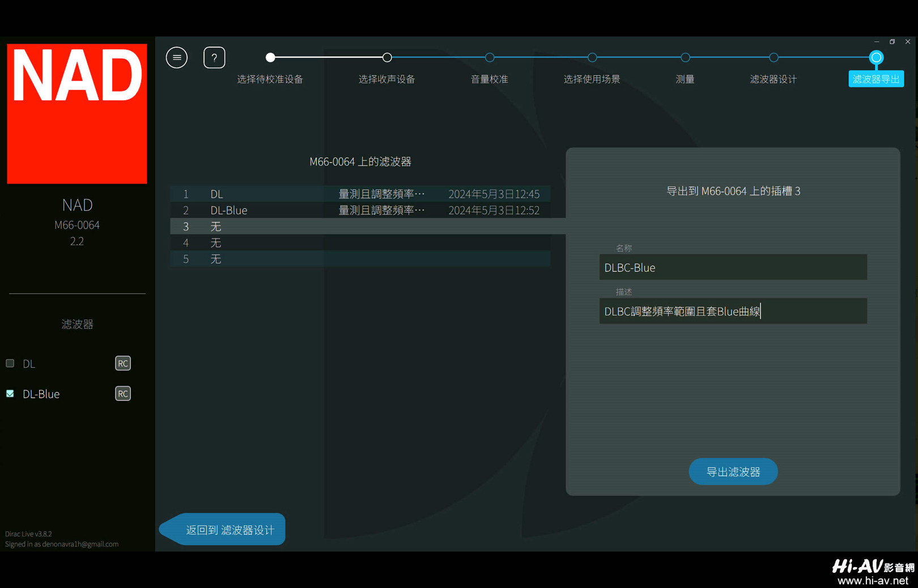Click 返回到 滤波器设计 back button
The image size is (918, 588).
coord(223,529)
